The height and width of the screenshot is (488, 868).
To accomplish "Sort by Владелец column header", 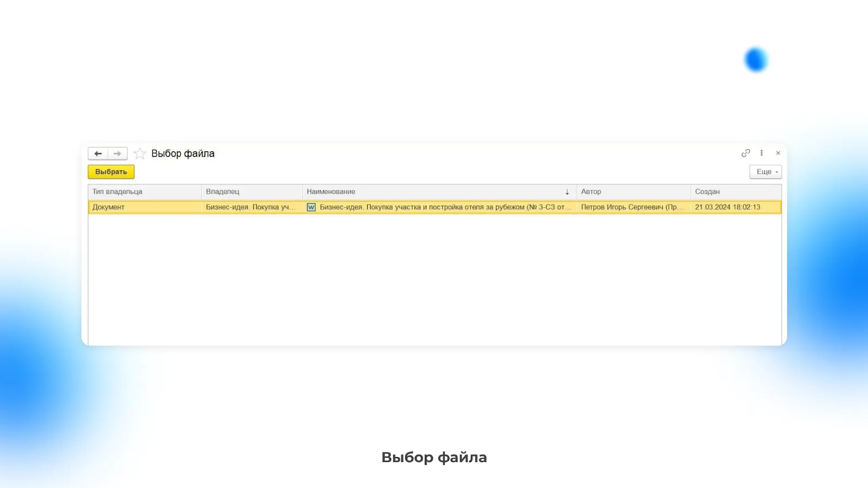I will pos(222,191).
